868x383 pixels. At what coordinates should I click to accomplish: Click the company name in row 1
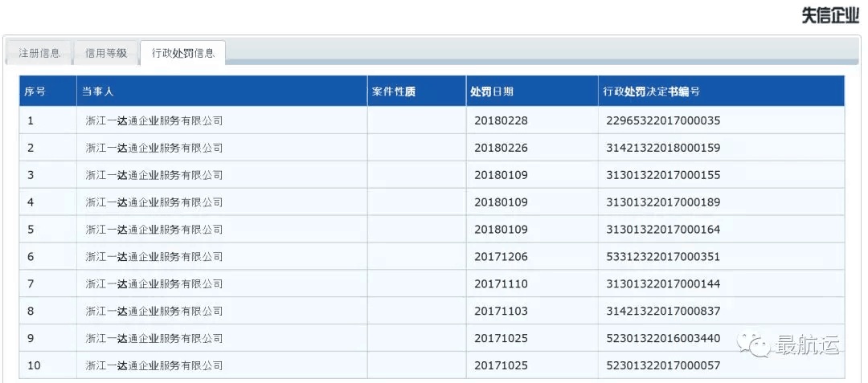(x=154, y=120)
